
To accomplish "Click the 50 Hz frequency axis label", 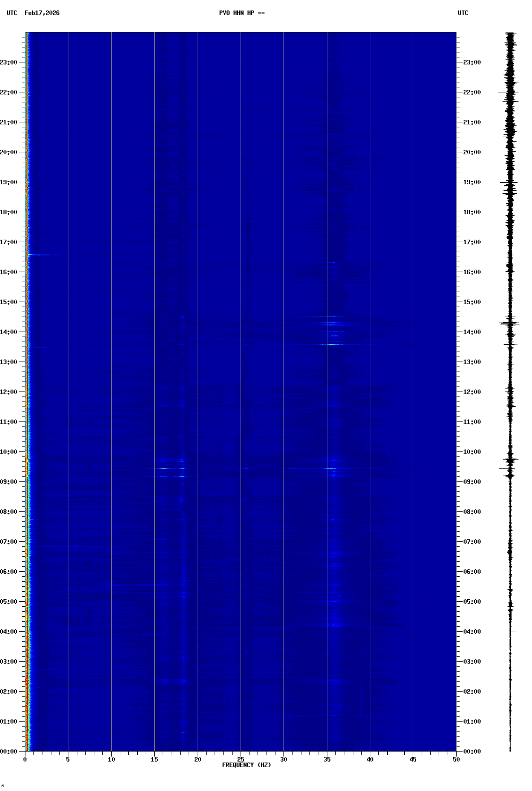I will point(456,760).
